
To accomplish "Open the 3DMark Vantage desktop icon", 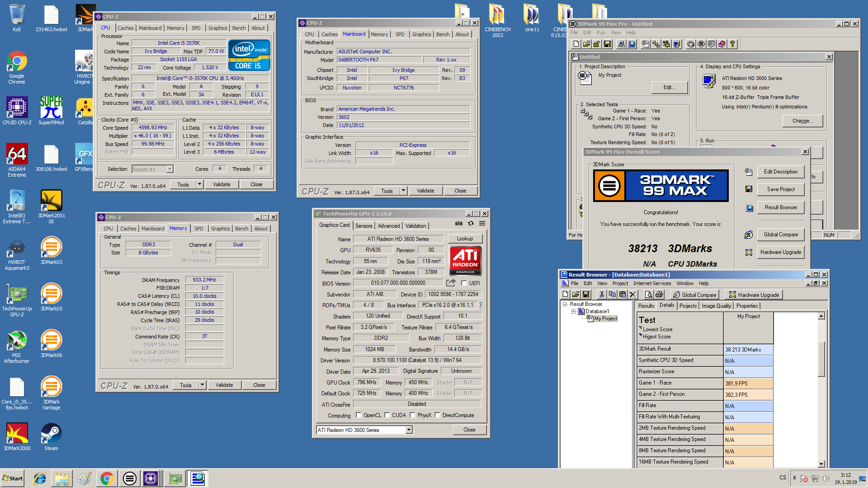I will pos(51,393).
